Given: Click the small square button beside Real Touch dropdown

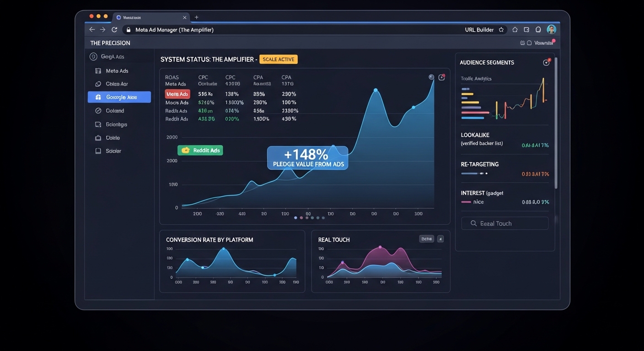Looking at the screenshot, I should (440, 239).
